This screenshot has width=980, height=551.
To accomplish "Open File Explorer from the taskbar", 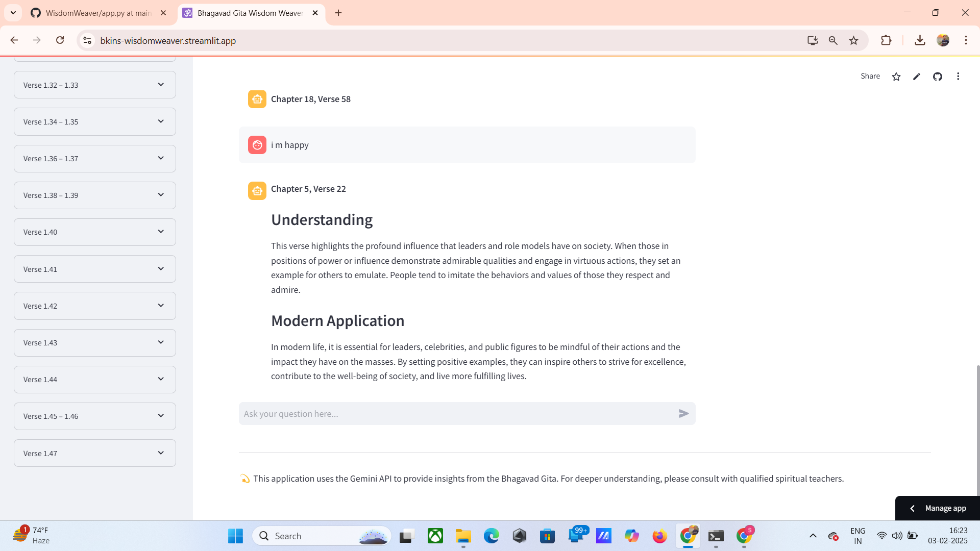I will pos(463,536).
